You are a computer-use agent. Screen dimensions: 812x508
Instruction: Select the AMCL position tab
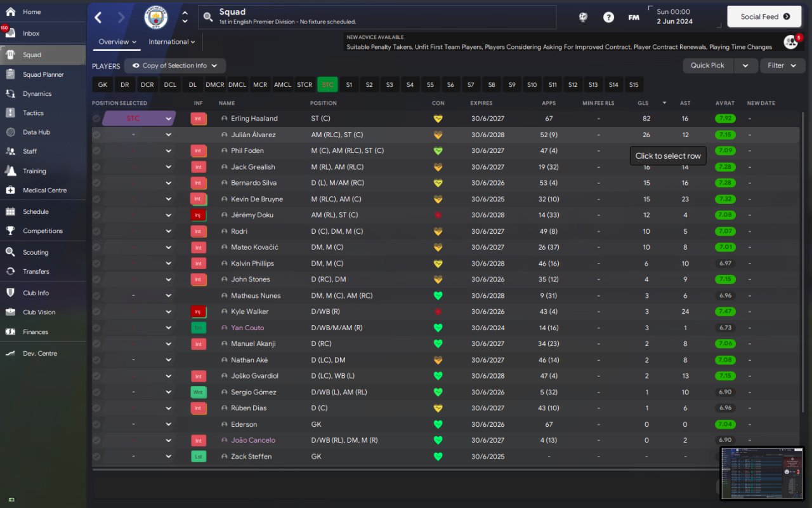click(282, 84)
